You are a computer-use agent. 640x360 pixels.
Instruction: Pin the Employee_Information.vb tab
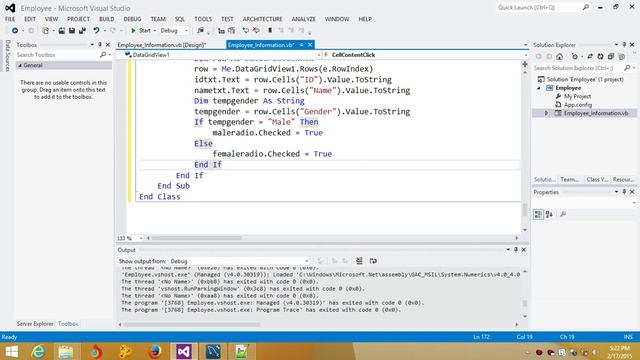(x=301, y=45)
